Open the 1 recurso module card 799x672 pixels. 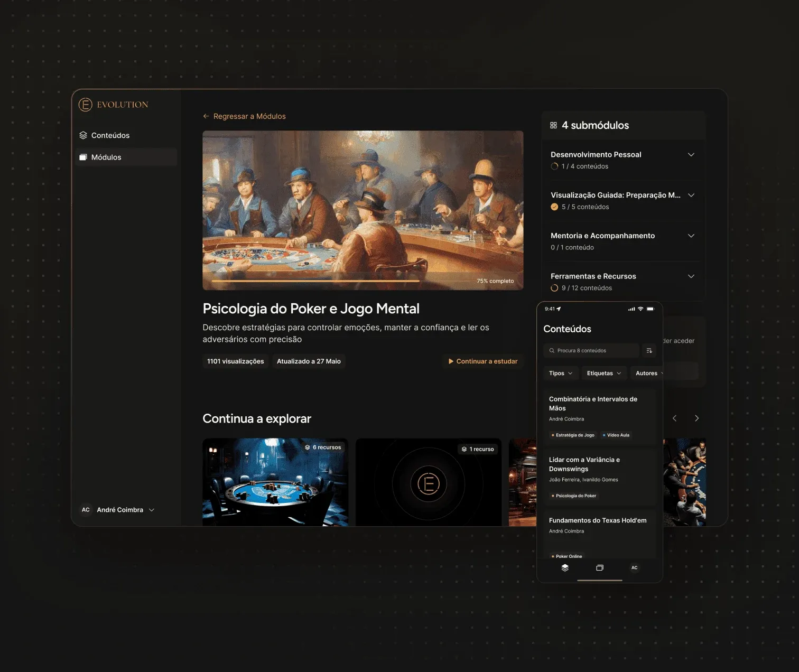coord(429,482)
